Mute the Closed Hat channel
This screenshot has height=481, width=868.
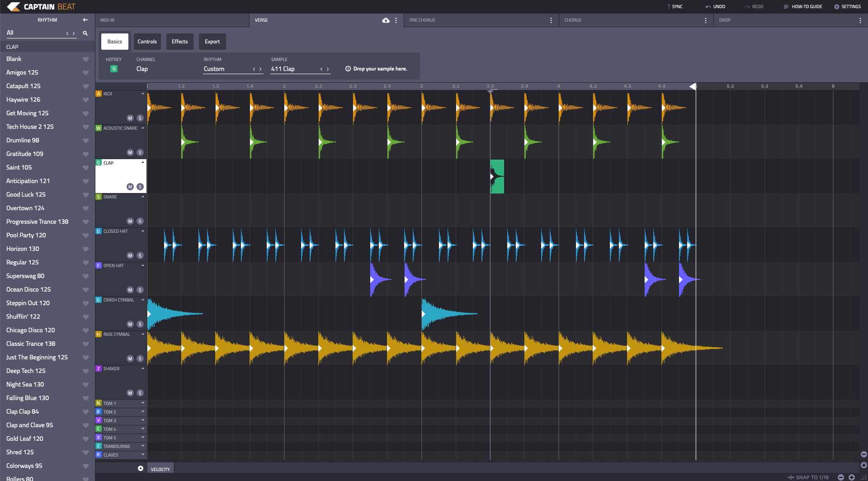[130, 255]
